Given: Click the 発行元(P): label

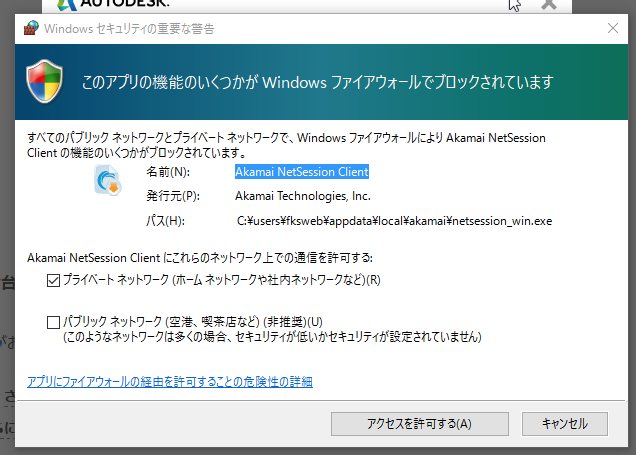Looking at the screenshot, I should [173, 196].
